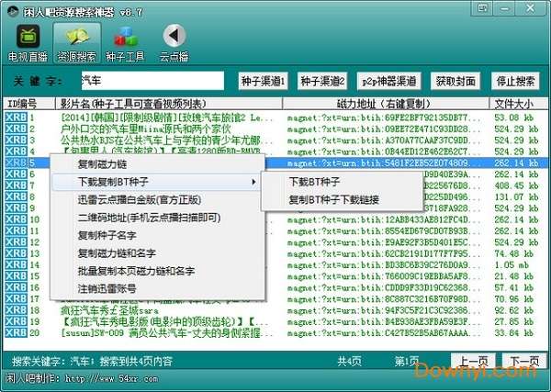Open the 云点播 cloud play icon
This screenshot has width=551, height=392.
click(174, 43)
